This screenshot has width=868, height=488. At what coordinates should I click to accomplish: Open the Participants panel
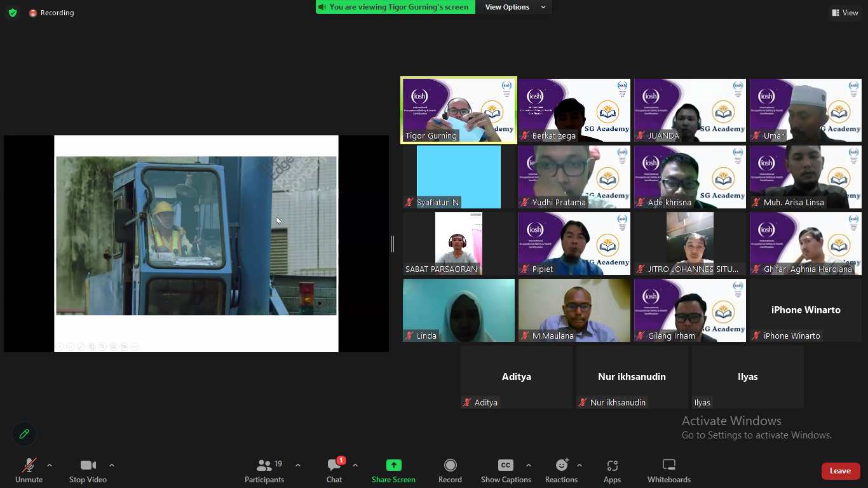[x=264, y=471]
